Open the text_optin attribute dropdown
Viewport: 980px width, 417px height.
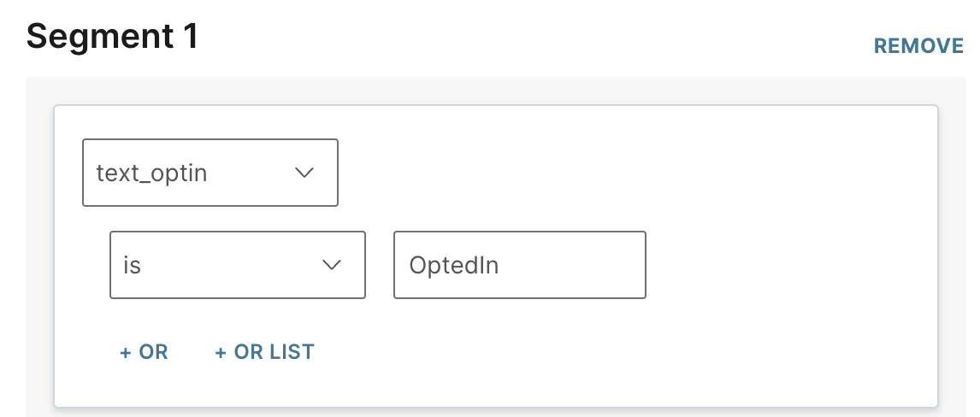210,173
